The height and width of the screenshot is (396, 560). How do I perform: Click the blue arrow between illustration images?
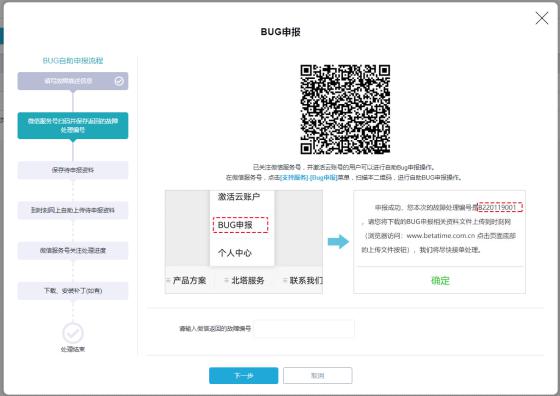point(338,242)
